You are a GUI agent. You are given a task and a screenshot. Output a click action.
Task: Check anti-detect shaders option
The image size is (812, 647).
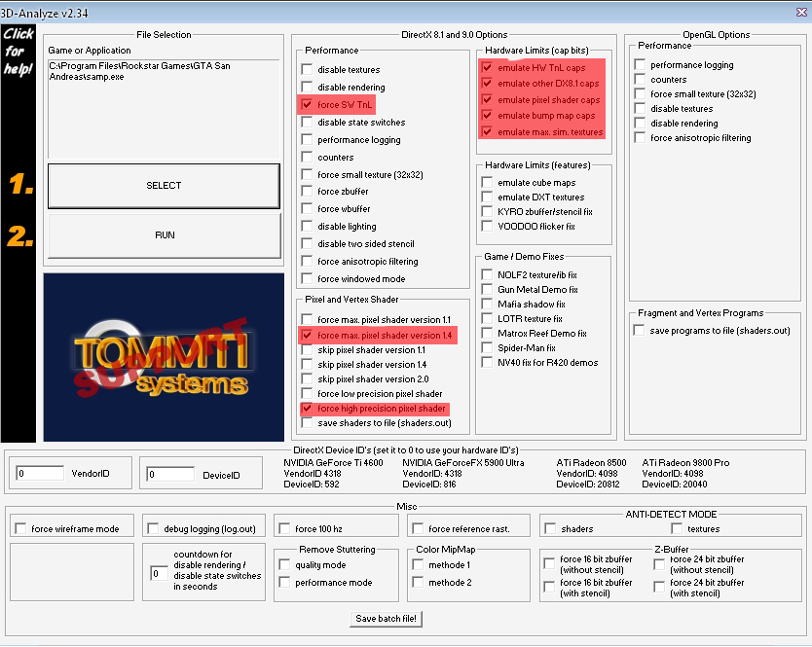(550, 529)
